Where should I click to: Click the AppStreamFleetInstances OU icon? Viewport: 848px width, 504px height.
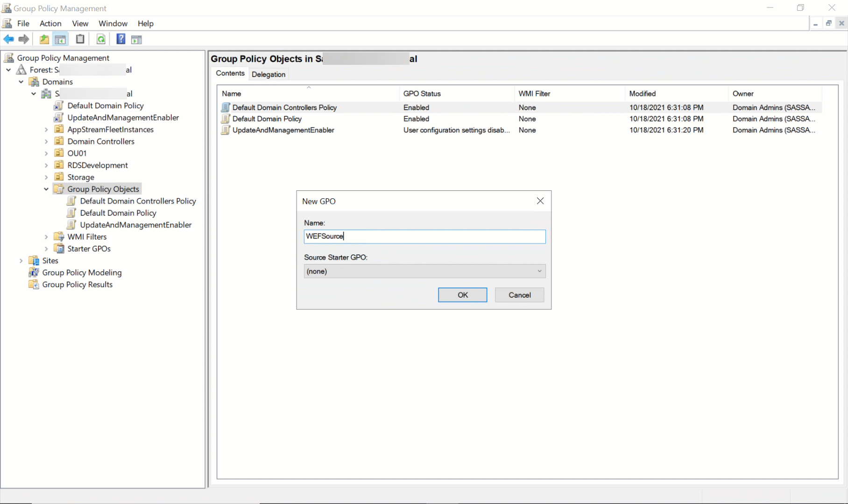pyautogui.click(x=59, y=129)
